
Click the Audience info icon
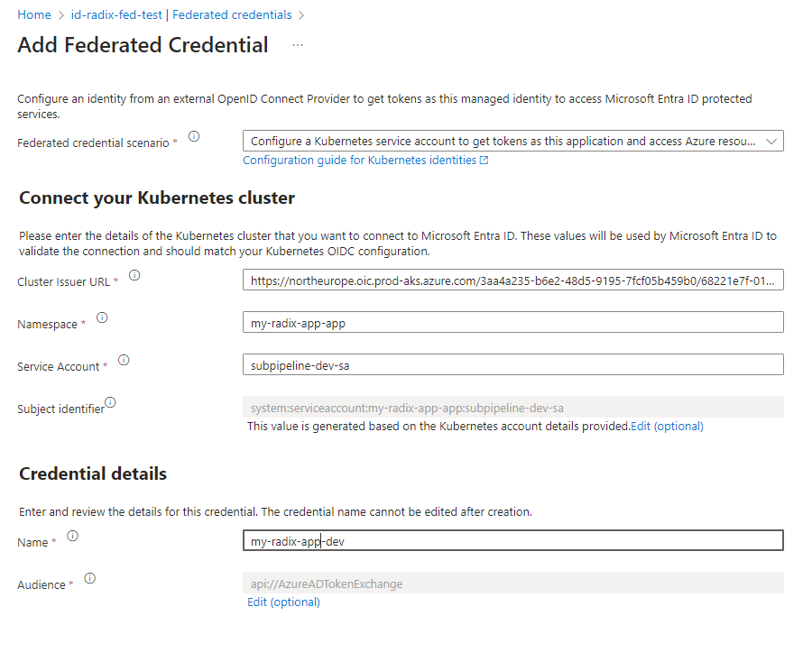coord(88,578)
